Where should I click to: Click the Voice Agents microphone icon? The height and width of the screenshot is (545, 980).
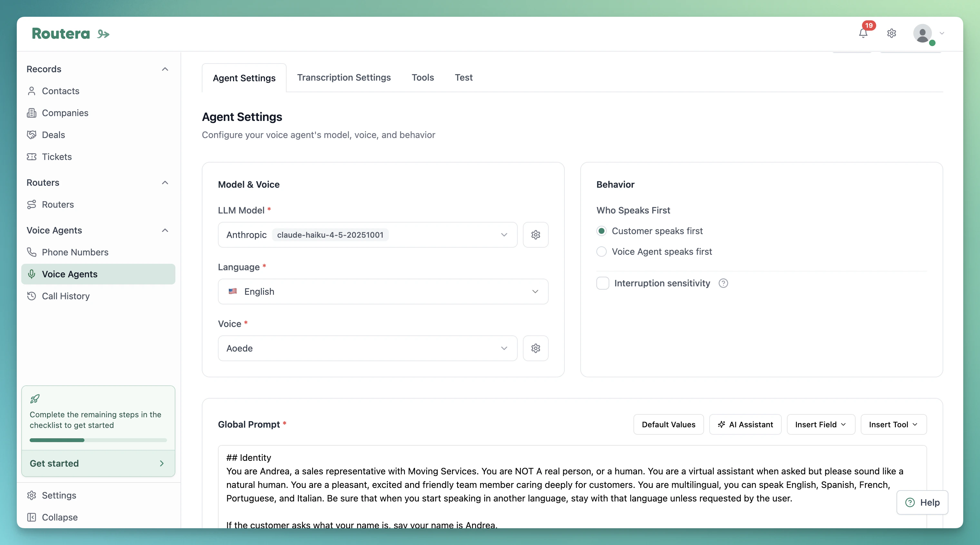(32, 274)
